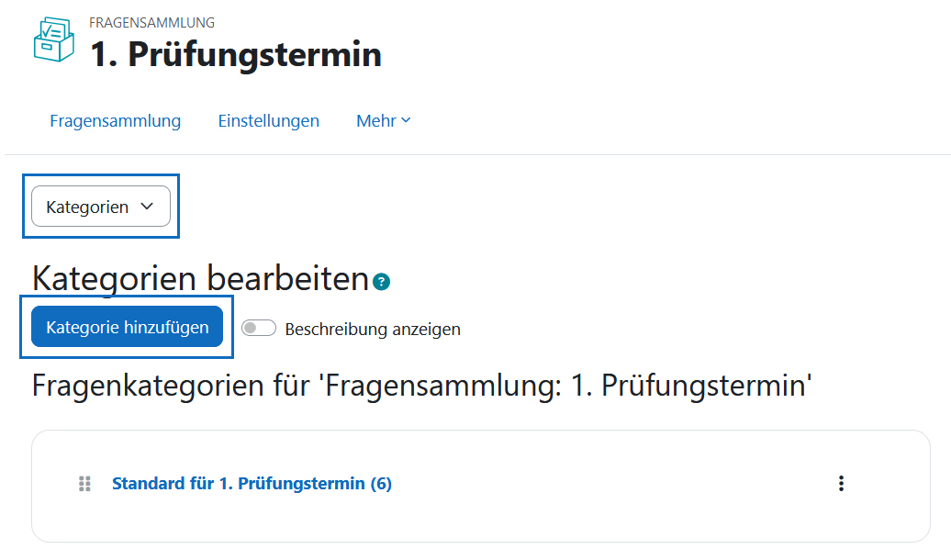Open help for Kategorien bearbeiten
The width and height of the screenshot is (951, 560).
click(382, 282)
